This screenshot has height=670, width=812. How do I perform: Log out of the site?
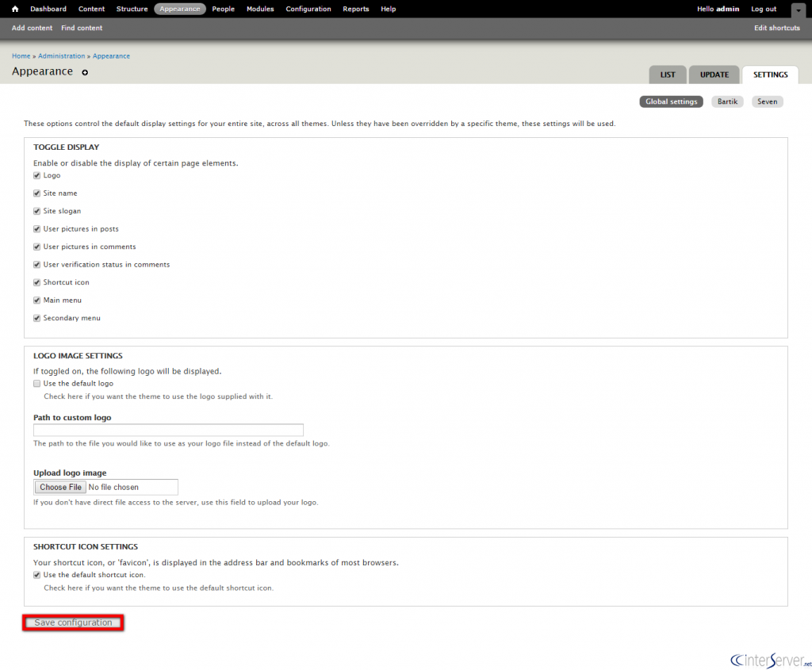pyautogui.click(x=764, y=9)
